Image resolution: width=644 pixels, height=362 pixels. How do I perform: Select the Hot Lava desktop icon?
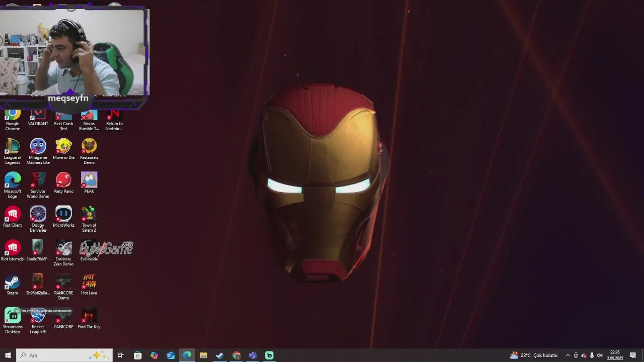(89, 285)
